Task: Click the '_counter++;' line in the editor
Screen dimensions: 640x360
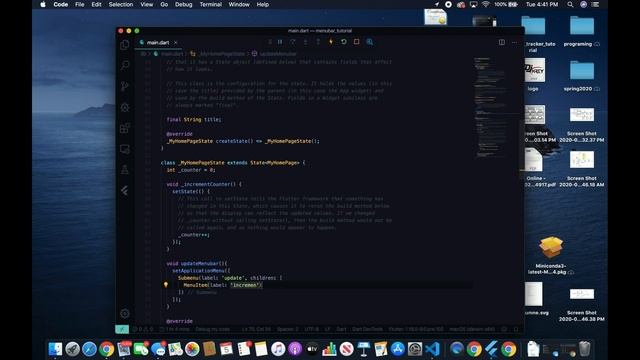Action: click(x=194, y=235)
